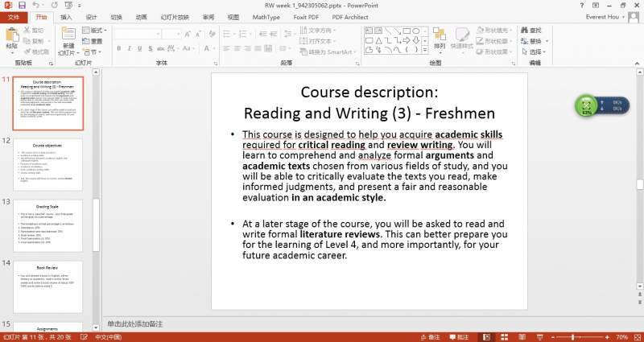Screen dimensions: 644x342
Task: Toggle Comments (批注) pane in status bar
Action: click(x=459, y=337)
